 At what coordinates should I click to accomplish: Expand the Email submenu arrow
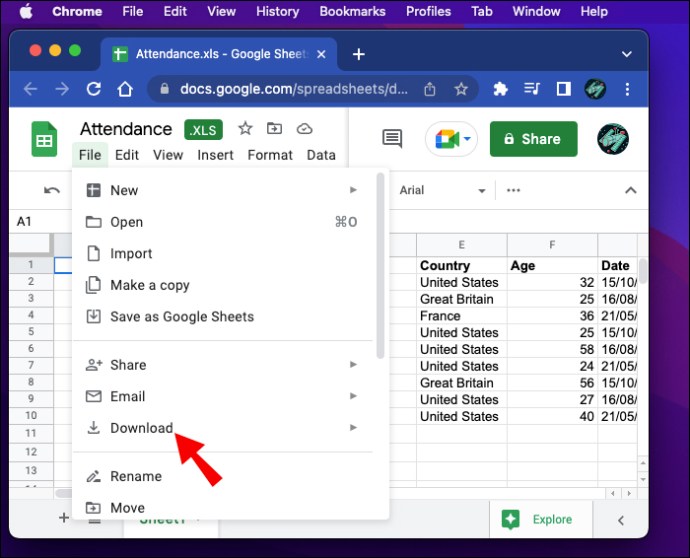[x=353, y=396]
